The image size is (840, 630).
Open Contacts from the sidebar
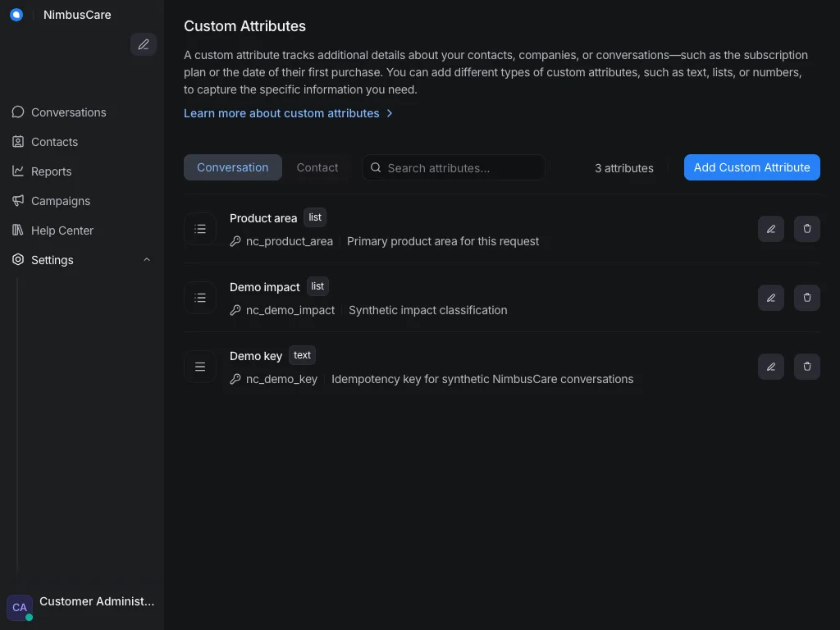point(82,142)
